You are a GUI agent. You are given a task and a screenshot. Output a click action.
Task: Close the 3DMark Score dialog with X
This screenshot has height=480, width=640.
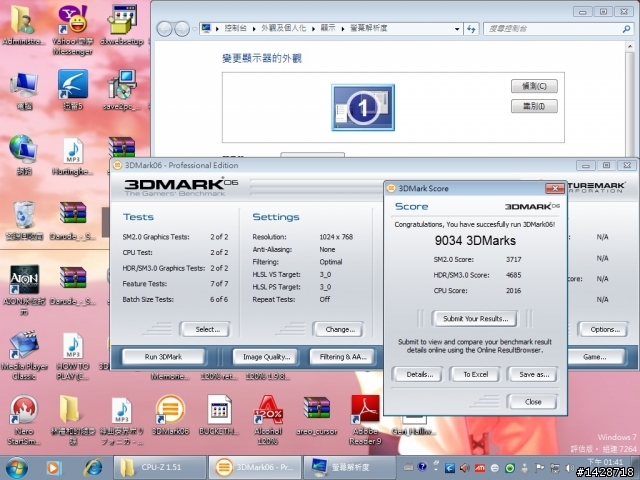(x=555, y=188)
